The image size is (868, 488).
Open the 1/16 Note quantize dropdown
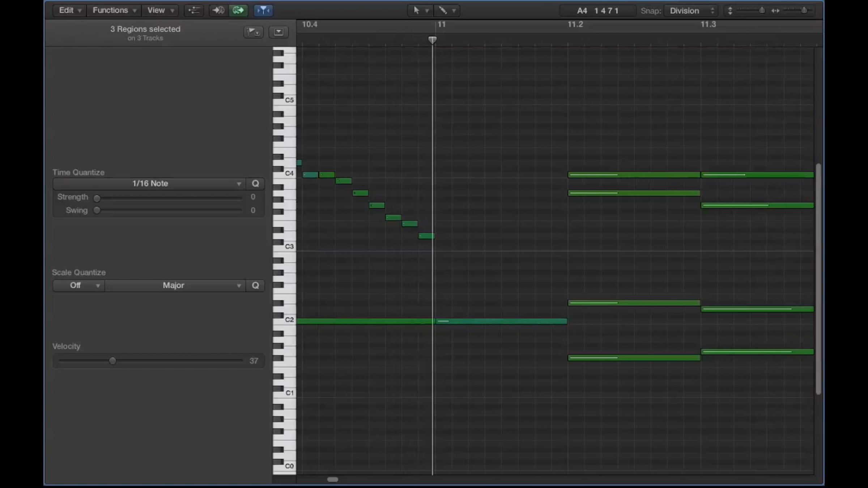[150, 184]
